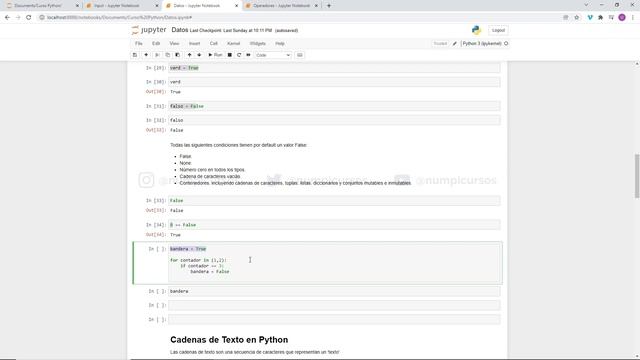Viewport: 640px width, 360px height.
Task: Click the cell containing falso = False
Action: 334,106
